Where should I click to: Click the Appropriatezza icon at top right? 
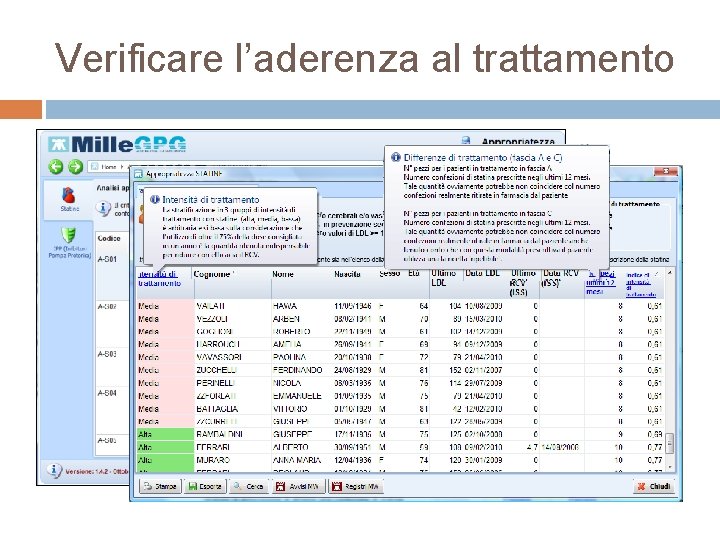tap(466, 141)
